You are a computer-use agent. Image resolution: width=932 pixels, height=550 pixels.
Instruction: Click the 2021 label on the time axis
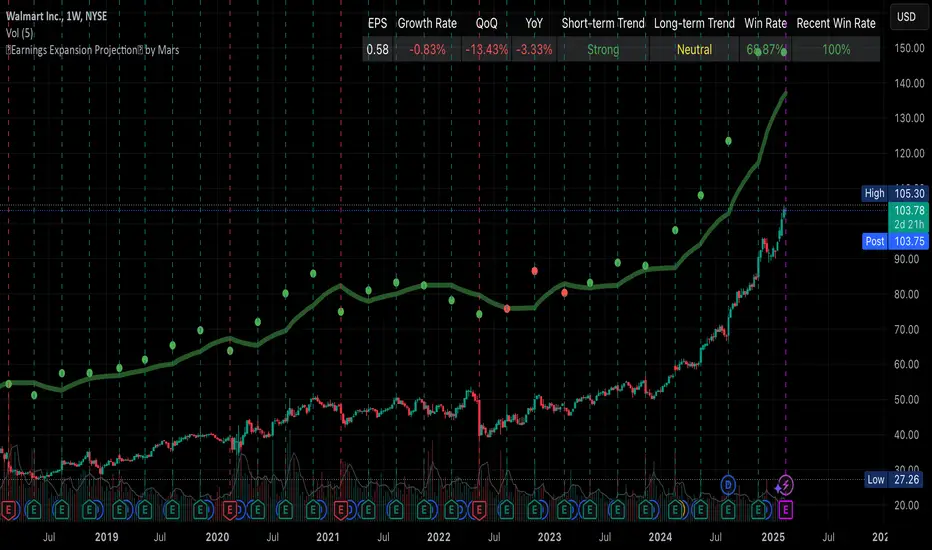(x=328, y=537)
